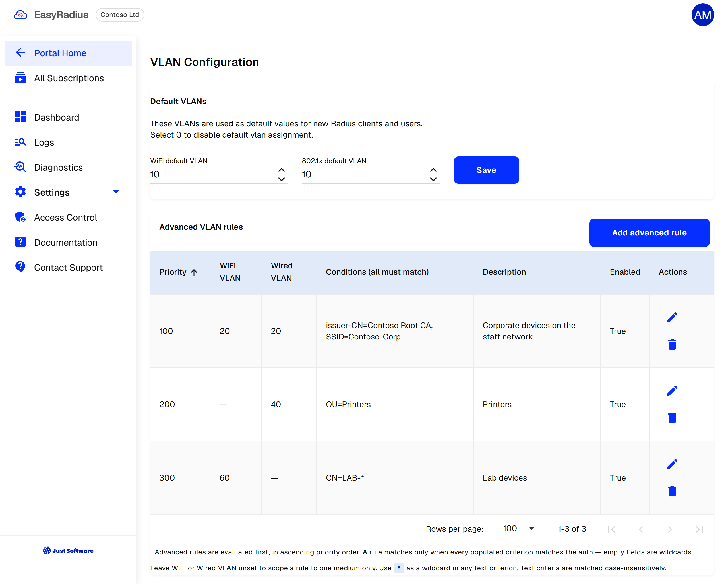
Task: Open the Just Software footer link
Action: coord(68,550)
